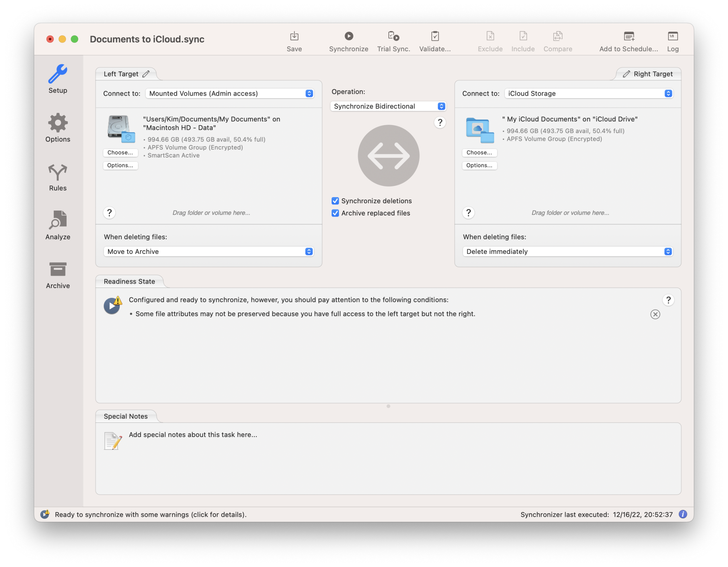This screenshot has height=567, width=728.
Task: Open the Operation dropdown Synchronize Bidirectional
Action: (x=388, y=106)
